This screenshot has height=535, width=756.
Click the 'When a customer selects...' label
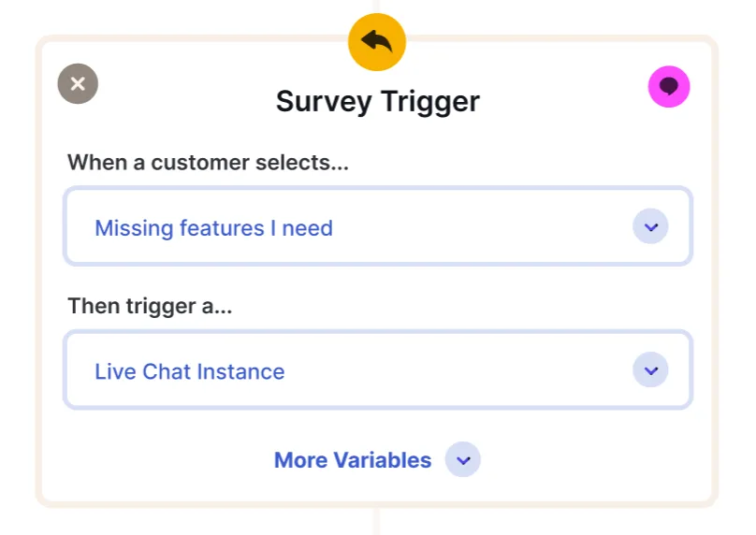208,163
